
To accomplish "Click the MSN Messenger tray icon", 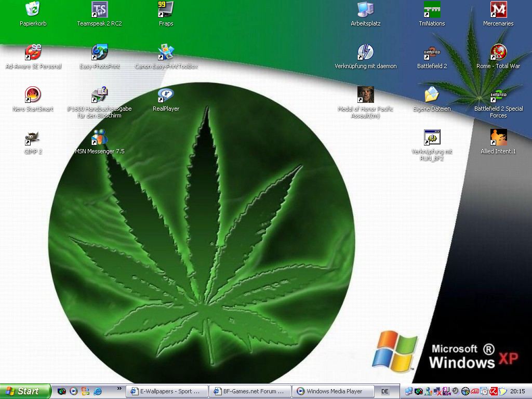I will [428, 391].
